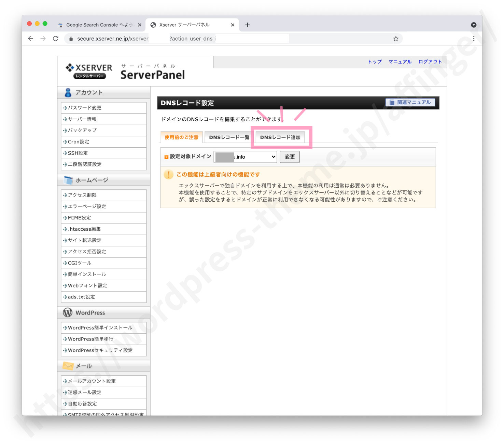Open ads.txt設定 in the sidebar
Image resolution: width=504 pixels, height=444 pixels.
[x=104, y=297]
